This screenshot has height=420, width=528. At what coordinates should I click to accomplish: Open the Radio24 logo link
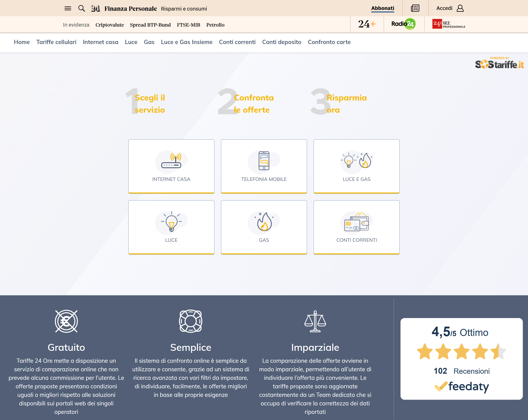[403, 24]
